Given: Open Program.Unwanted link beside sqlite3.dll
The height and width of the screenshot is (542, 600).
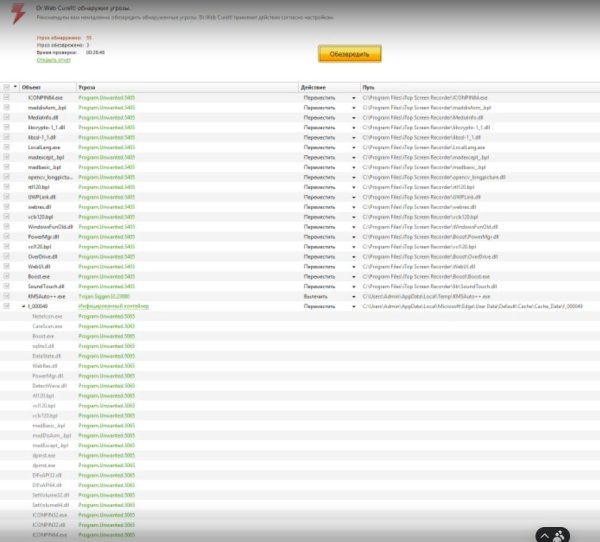Looking at the screenshot, I should 107,346.
